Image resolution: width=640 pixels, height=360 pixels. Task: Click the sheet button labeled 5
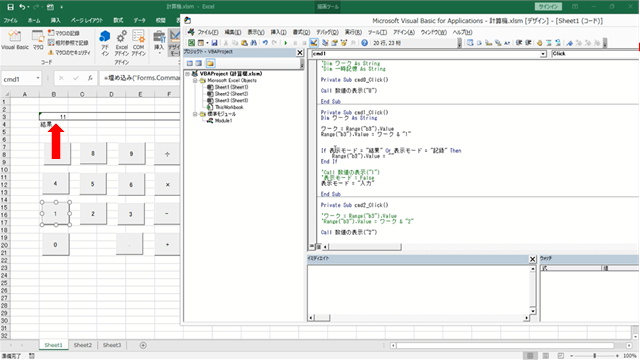click(93, 184)
